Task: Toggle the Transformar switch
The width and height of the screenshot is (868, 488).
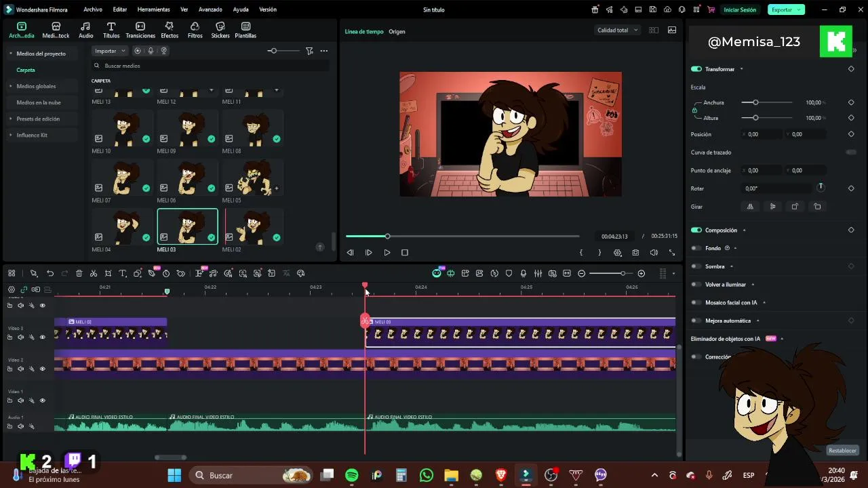Action: point(696,69)
